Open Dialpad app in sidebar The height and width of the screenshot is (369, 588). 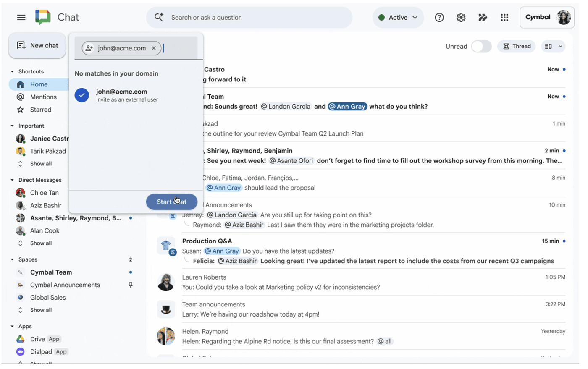click(41, 352)
